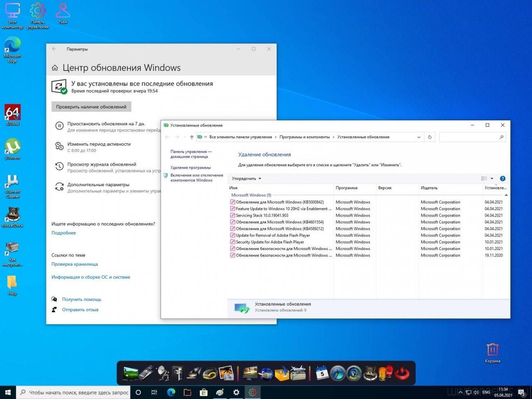Viewport: 532px width, 399px height.
Task: Select Servicing Stack 10.0.19041.903 row
Action: pos(368,215)
